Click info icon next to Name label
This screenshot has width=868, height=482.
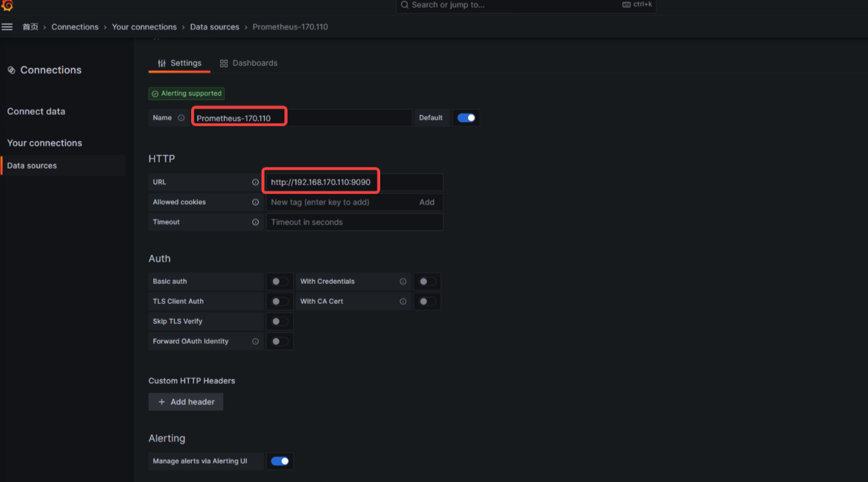pos(181,118)
